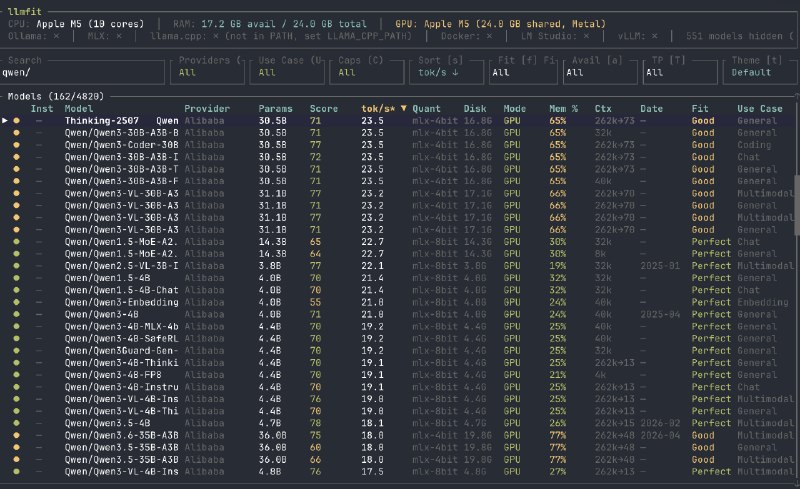
Task: Select the Qwen/Qwen3-4B-Instru model name
Action: click(121, 387)
